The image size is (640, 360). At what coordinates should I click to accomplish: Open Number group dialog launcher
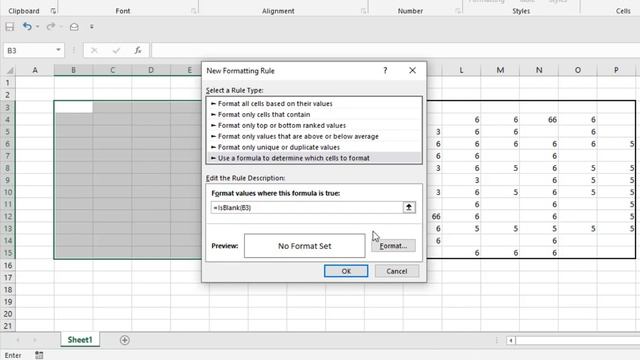point(457,11)
